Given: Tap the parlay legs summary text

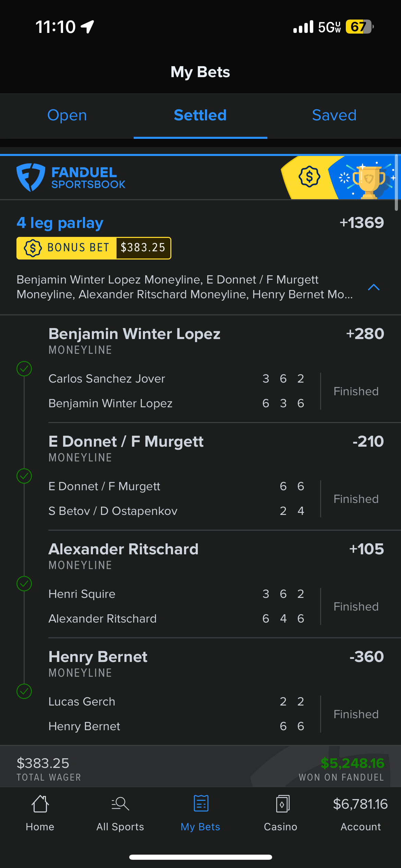Looking at the screenshot, I should coord(184,287).
